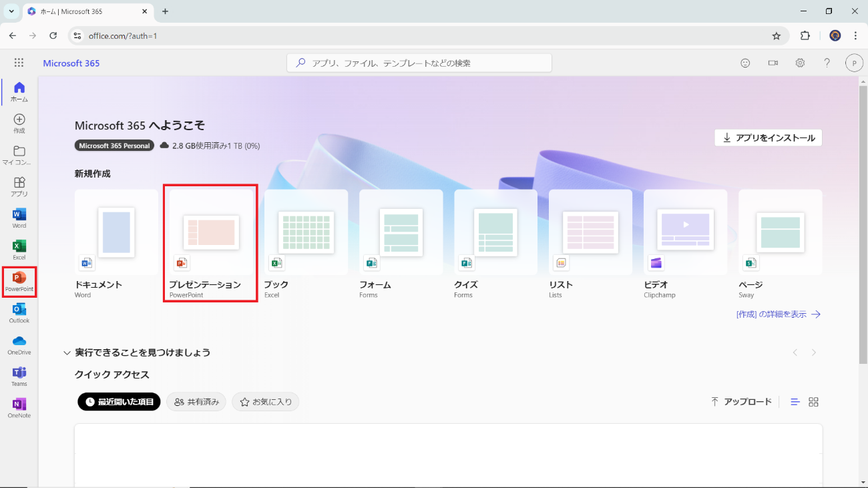Open Apps (アプリ) in the sidebar
The image size is (868, 488).
click(x=19, y=186)
